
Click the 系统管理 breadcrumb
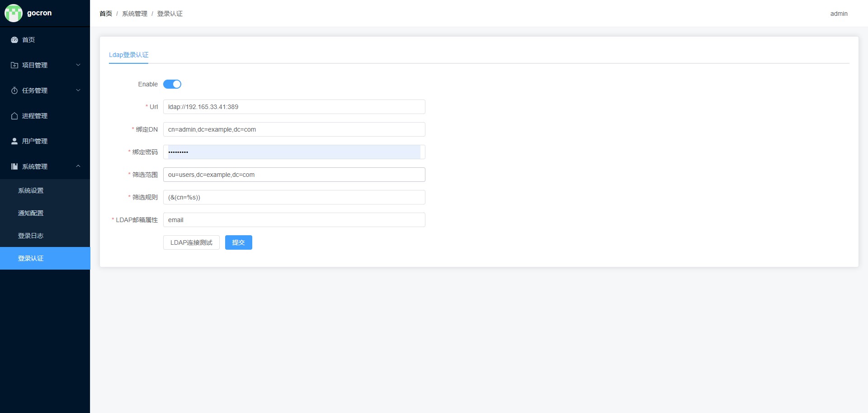(135, 14)
